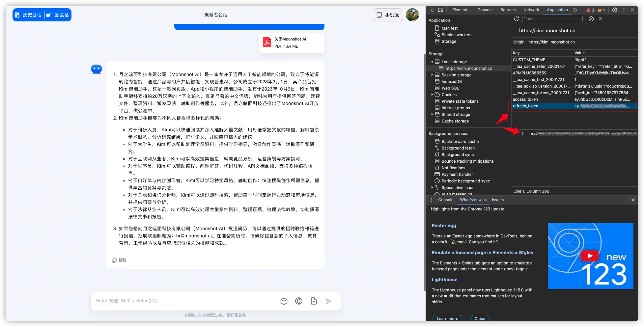Open DevTools settings gear
644x327 pixels.
click(615, 10)
